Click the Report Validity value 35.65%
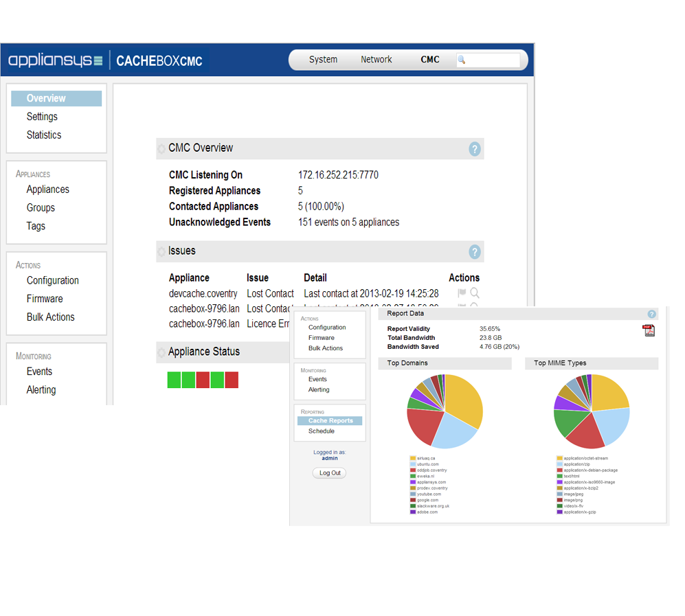Image resolution: width=685 pixels, height=616 pixels. [x=490, y=329]
